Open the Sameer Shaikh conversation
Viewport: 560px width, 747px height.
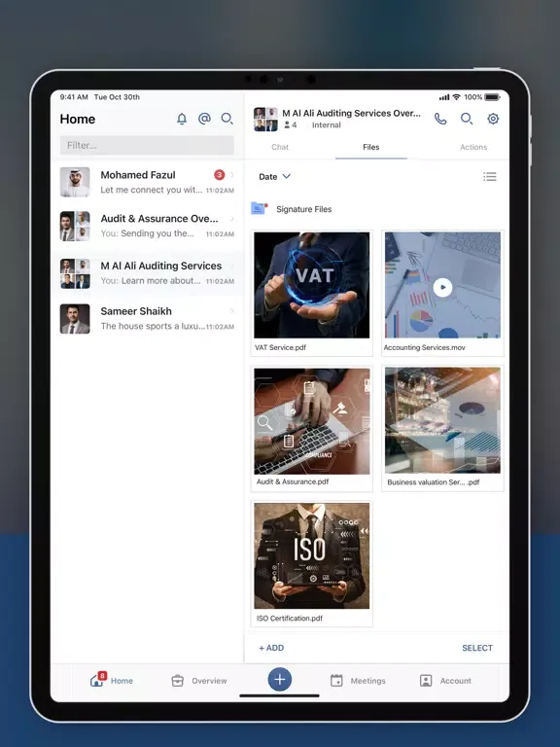[147, 319]
